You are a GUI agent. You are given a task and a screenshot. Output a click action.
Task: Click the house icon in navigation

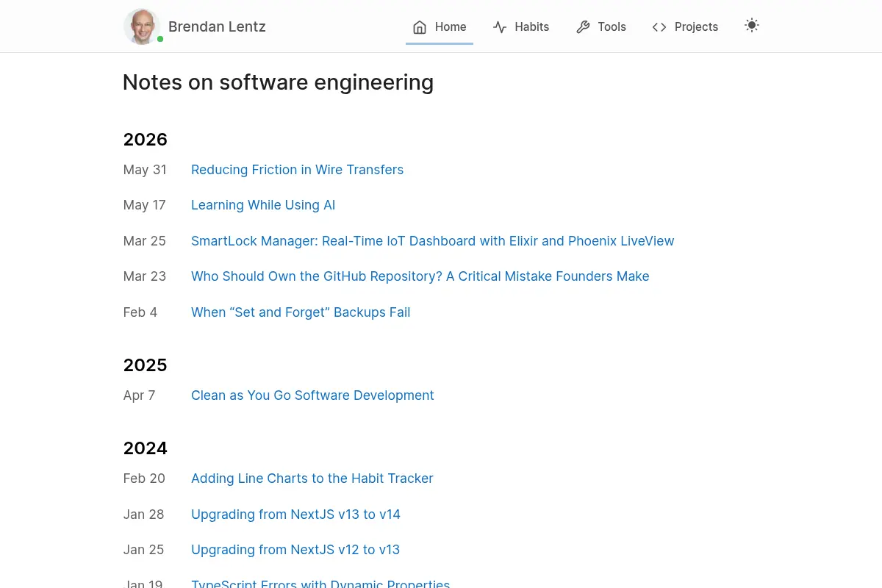pos(420,27)
